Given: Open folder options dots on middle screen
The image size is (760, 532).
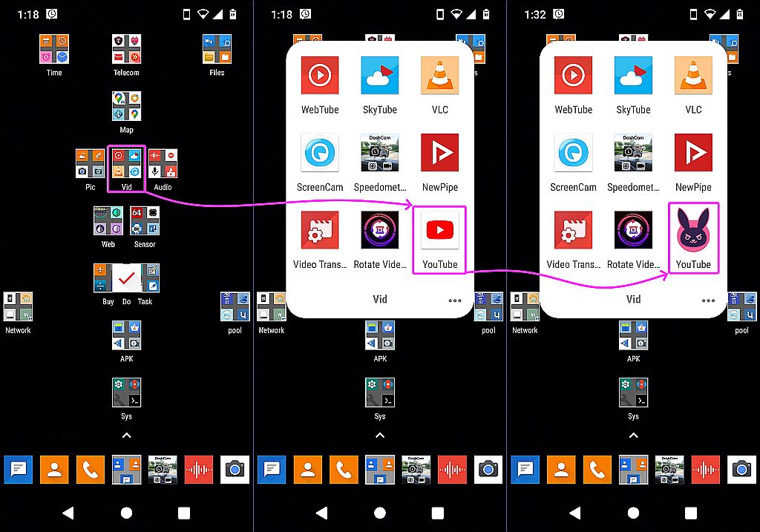Looking at the screenshot, I should 455,301.
